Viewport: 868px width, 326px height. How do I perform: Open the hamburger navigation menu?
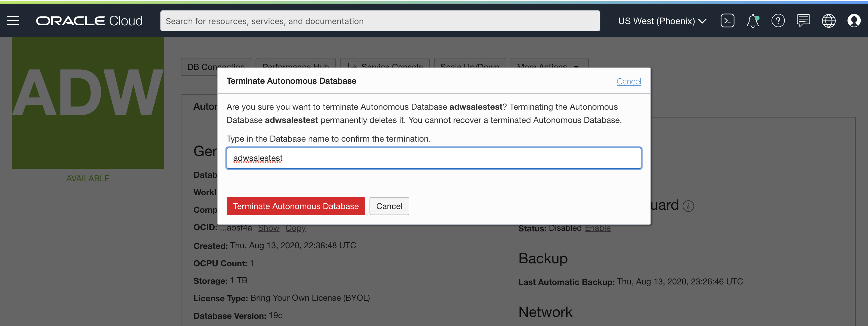pyautogui.click(x=13, y=21)
